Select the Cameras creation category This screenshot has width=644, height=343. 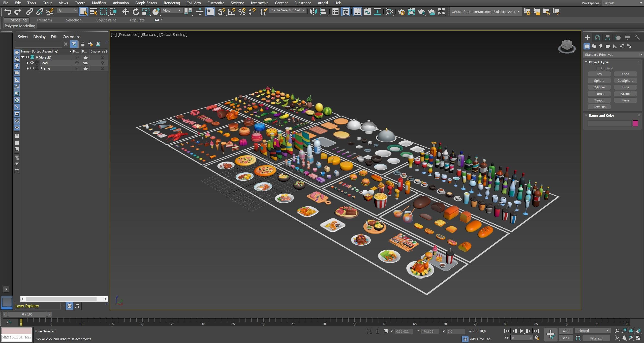608,46
